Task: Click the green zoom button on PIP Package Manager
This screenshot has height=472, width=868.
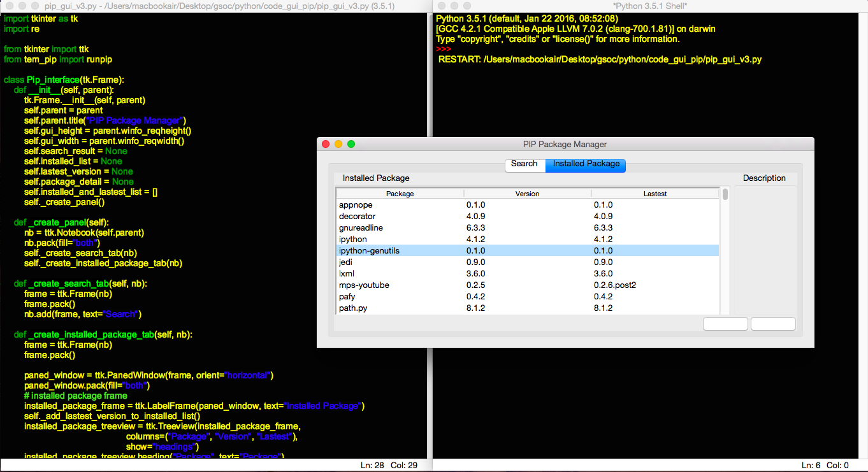Action: tap(351, 145)
